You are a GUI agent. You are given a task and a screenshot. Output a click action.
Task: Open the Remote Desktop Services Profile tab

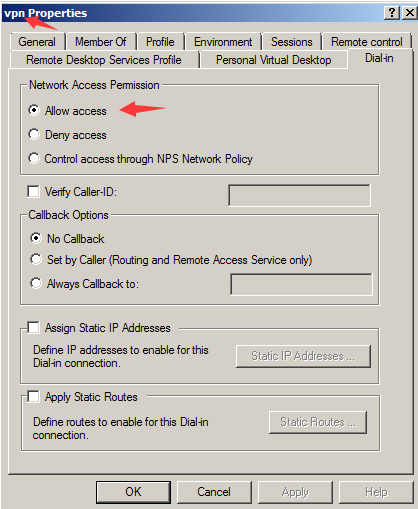tap(104, 60)
